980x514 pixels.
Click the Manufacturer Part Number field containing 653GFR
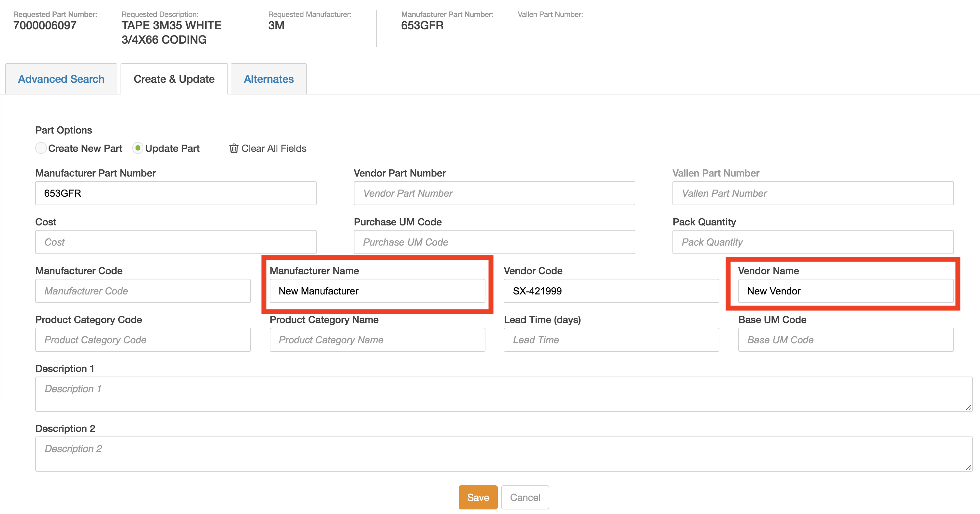click(x=176, y=193)
